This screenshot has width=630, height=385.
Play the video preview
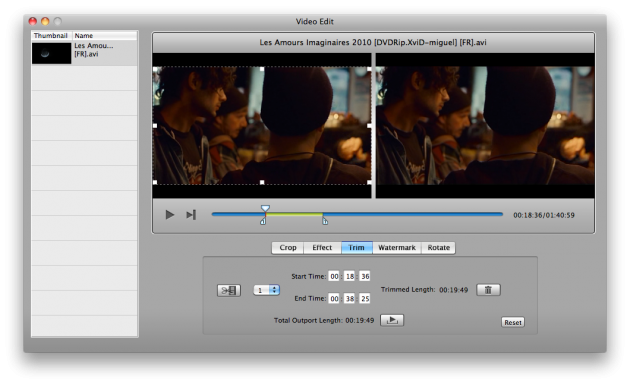point(170,215)
